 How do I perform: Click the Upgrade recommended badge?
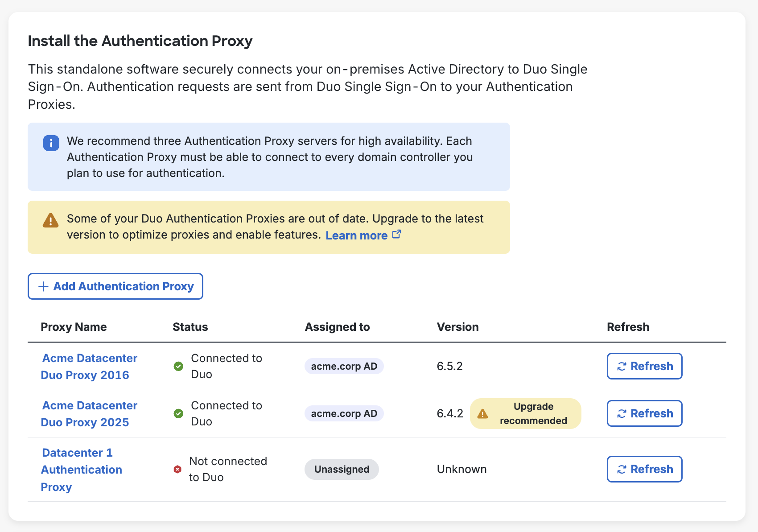coord(525,413)
